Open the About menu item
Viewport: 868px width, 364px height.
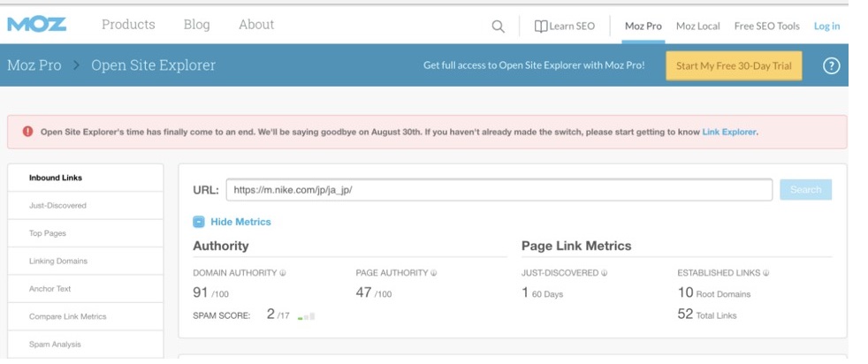(256, 25)
